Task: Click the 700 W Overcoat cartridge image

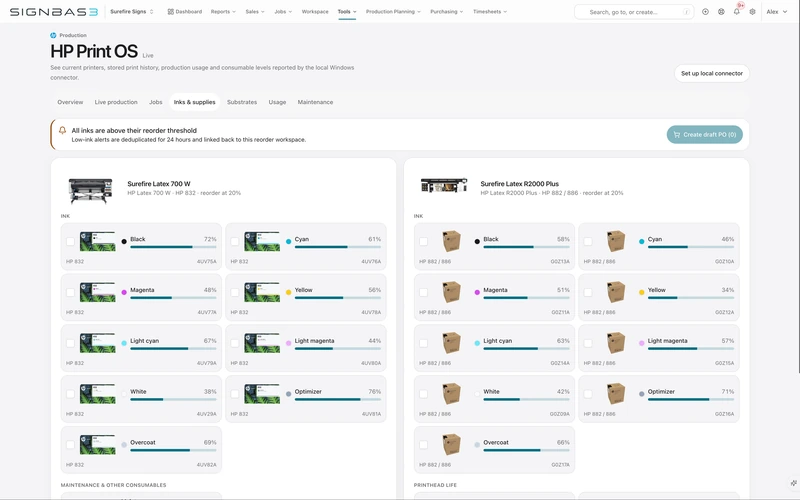Action: coord(97,445)
